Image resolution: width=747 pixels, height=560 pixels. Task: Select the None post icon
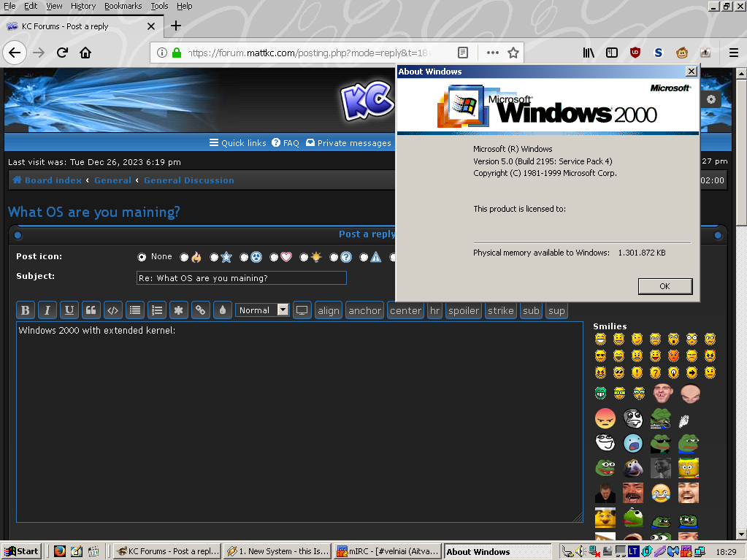click(142, 257)
